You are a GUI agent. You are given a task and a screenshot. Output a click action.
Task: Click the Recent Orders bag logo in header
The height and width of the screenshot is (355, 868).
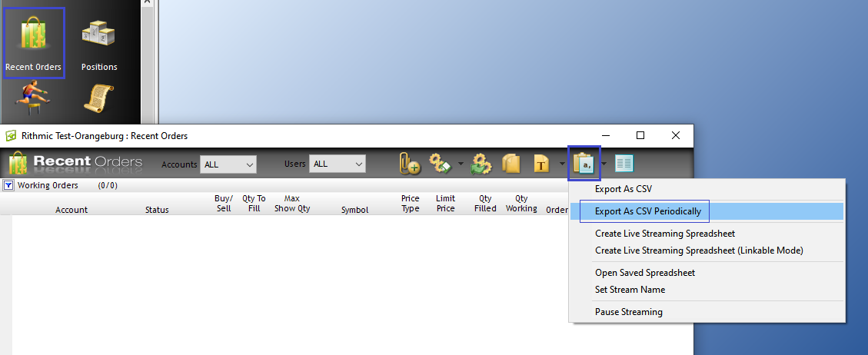[x=18, y=163]
